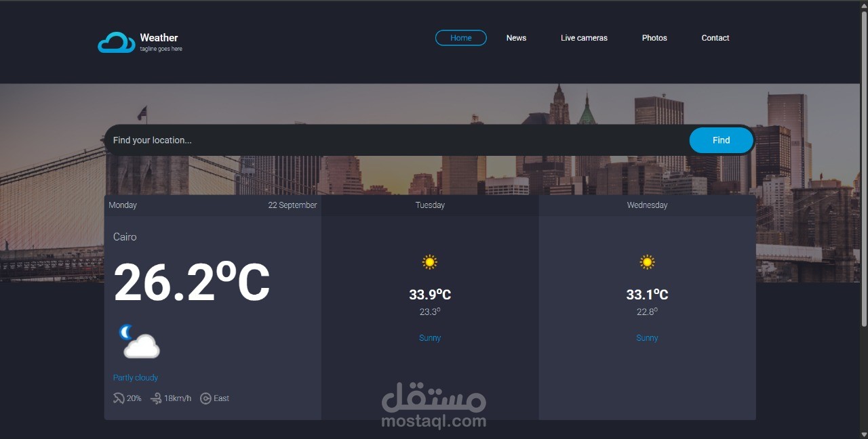The image size is (868, 439).
Task: Select the Photos navigation item
Action: (x=654, y=38)
